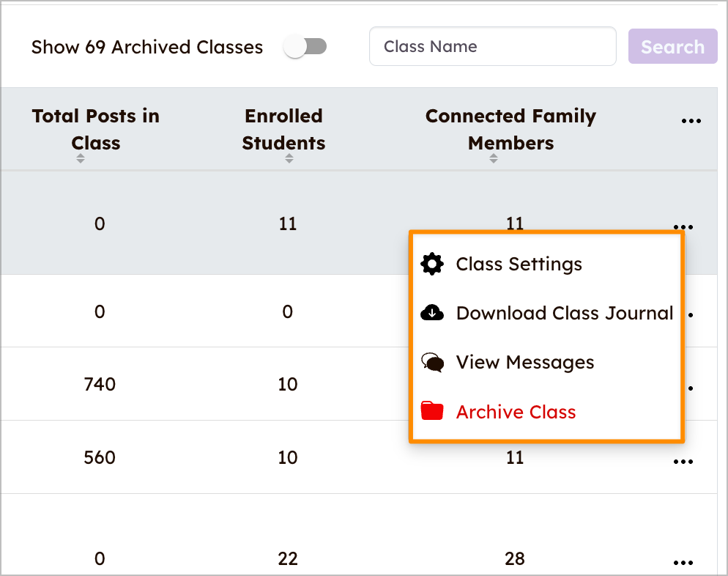Open the ellipsis menu in the table header

pos(691,119)
